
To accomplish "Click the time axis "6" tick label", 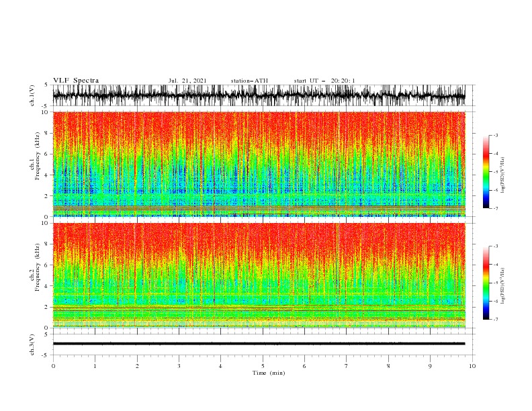I will coord(305,366).
